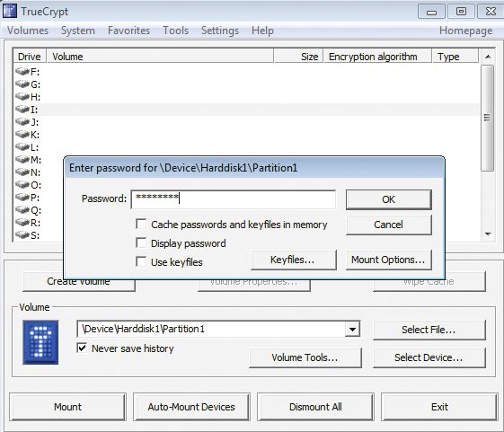Select drive L: icon in list

coord(22,147)
